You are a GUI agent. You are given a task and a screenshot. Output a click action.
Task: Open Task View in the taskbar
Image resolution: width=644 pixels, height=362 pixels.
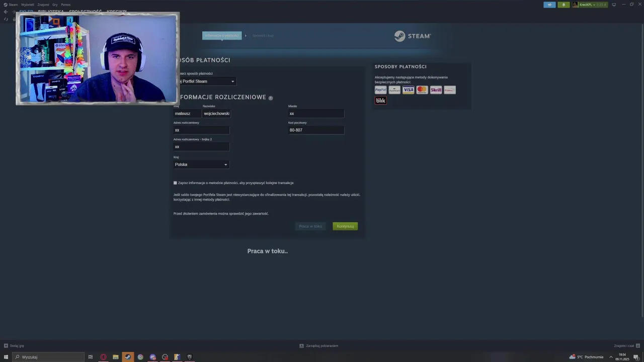pos(91,357)
